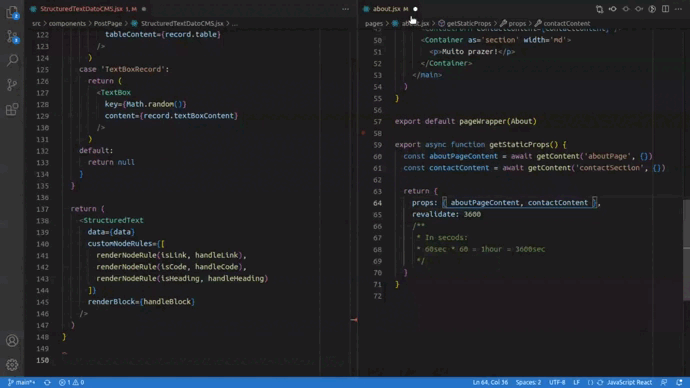This screenshot has width=690, height=388.
Task: Open the UTF-8 encoding selector
Action: point(557,382)
